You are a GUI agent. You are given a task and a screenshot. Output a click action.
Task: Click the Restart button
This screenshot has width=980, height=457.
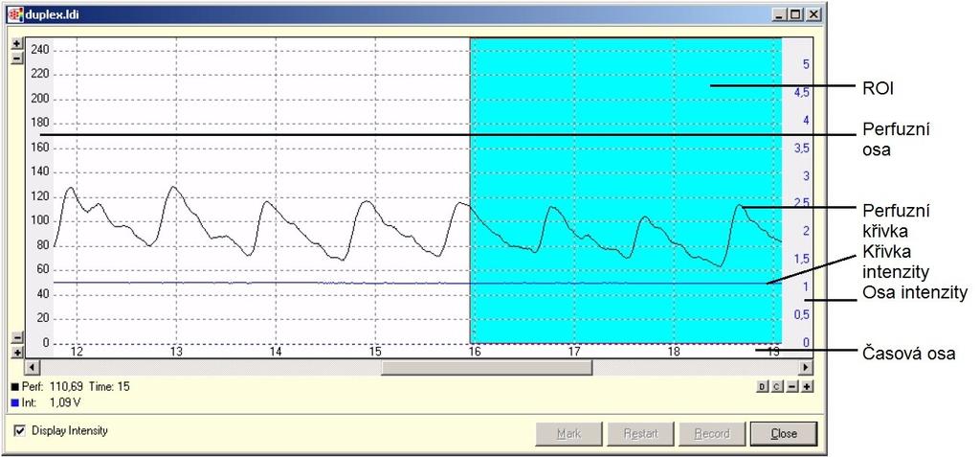point(640,433)
